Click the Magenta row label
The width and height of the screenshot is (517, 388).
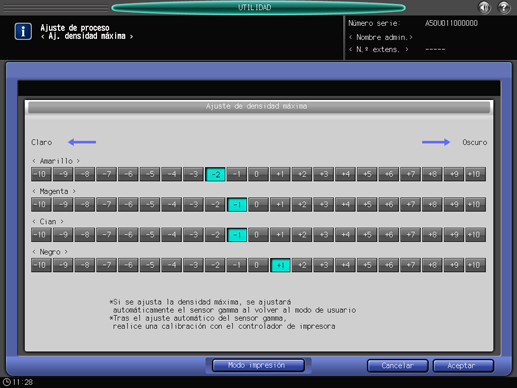(x=54, y=191)
